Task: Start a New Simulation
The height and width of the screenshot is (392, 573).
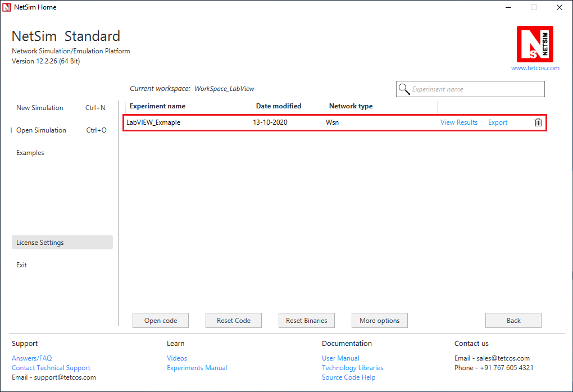Action: [x=39, y=107]
